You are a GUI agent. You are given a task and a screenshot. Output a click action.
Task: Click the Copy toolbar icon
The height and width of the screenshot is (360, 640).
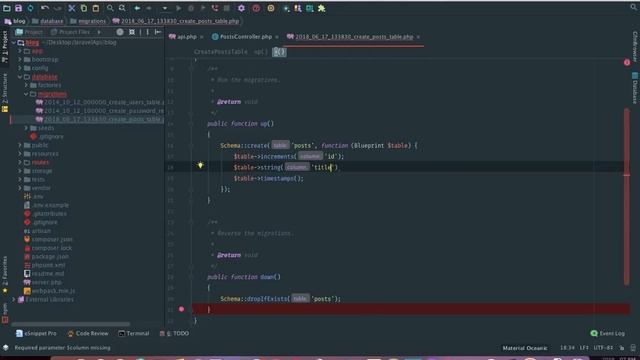83,8
